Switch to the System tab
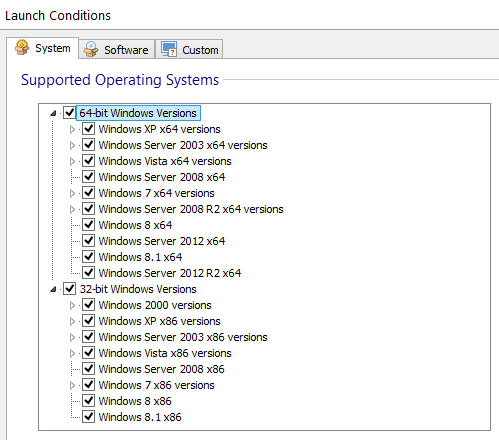 pyautogui.click(x=42, y=48)
